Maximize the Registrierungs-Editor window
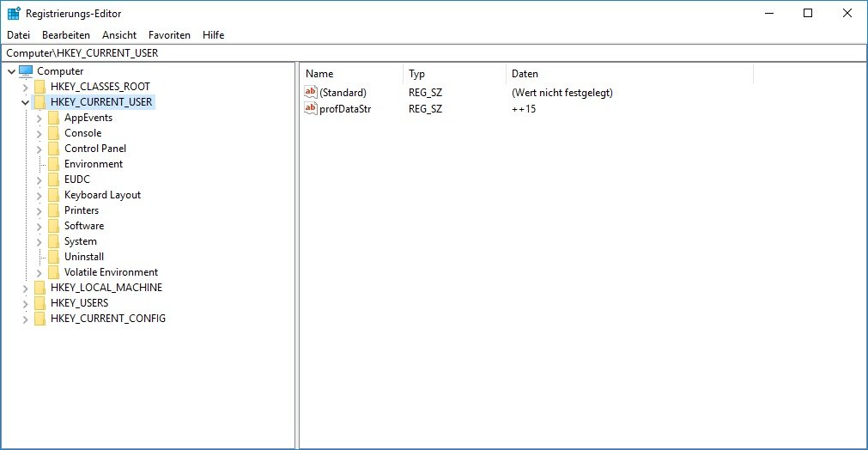Viewport: 868px width, 450px height. coord(808,13)
